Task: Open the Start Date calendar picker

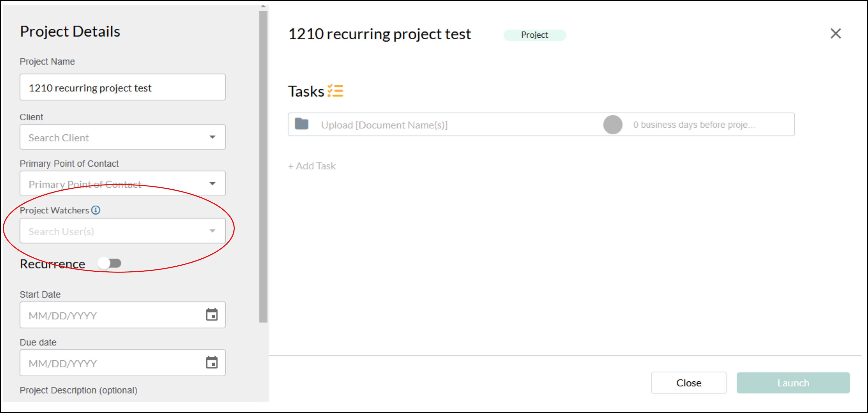Action: point(212,315)
